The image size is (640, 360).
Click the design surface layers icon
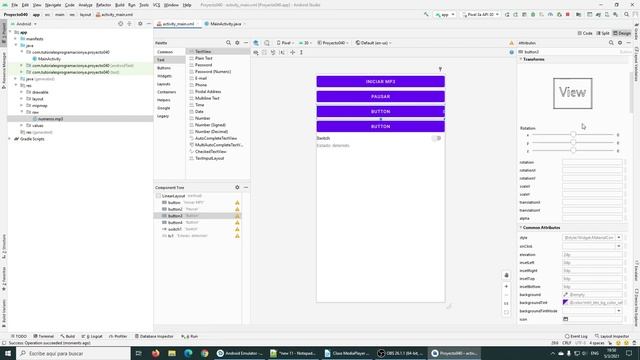coord(256,42)
